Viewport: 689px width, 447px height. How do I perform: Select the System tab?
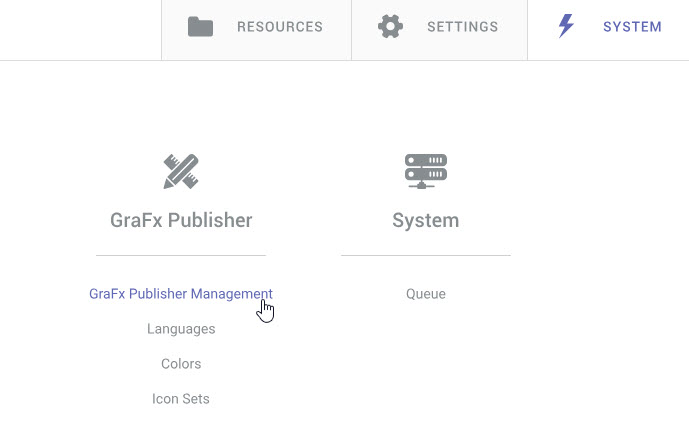[x=609, y=30]
